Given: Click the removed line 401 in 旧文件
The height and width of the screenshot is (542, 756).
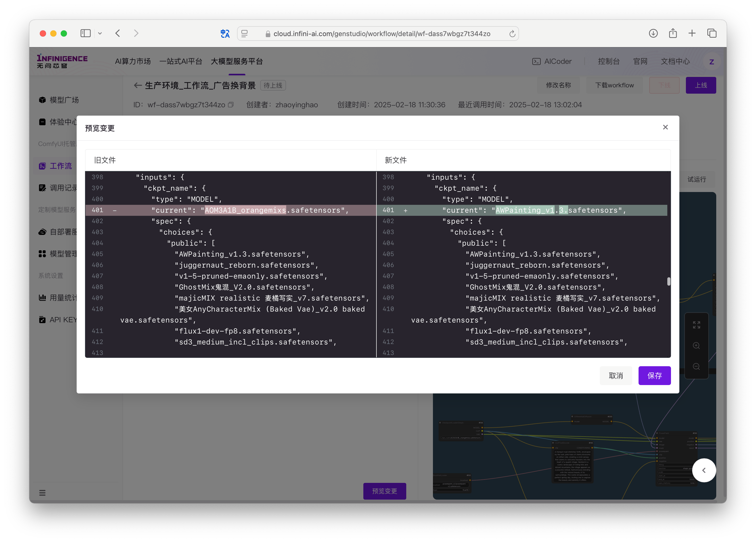Looking at the screenshot, I should click(231, 210).
